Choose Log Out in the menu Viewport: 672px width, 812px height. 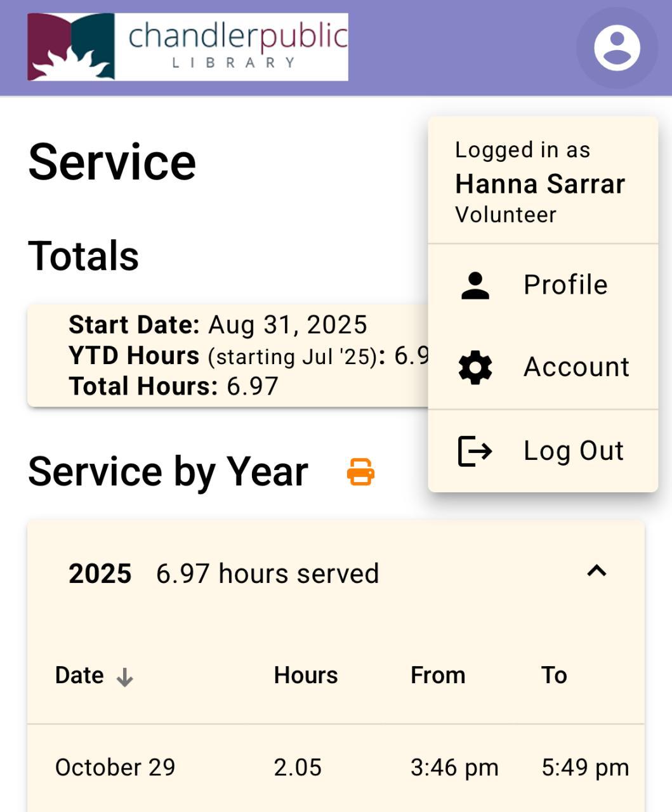[573, 451]
